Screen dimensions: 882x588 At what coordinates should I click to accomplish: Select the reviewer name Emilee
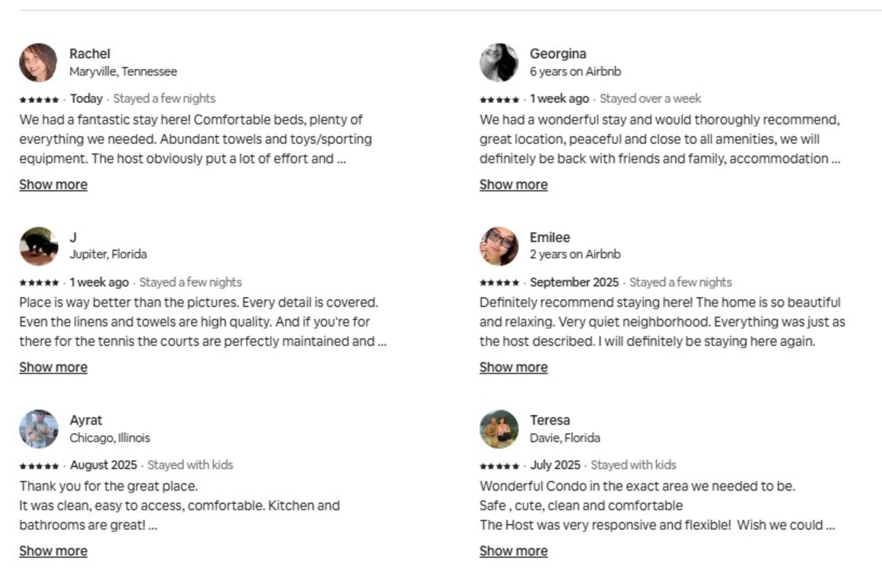pyautogui.click(x=549, y=237)
